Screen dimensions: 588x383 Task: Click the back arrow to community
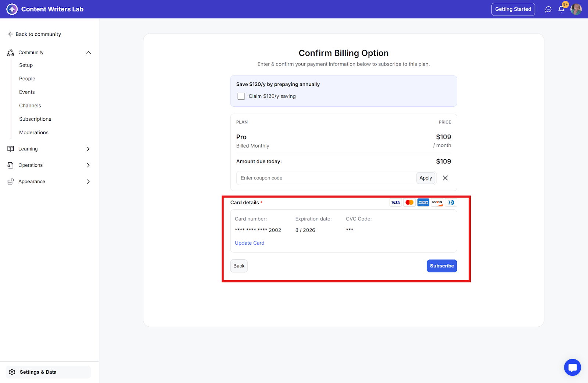[11, 34]
